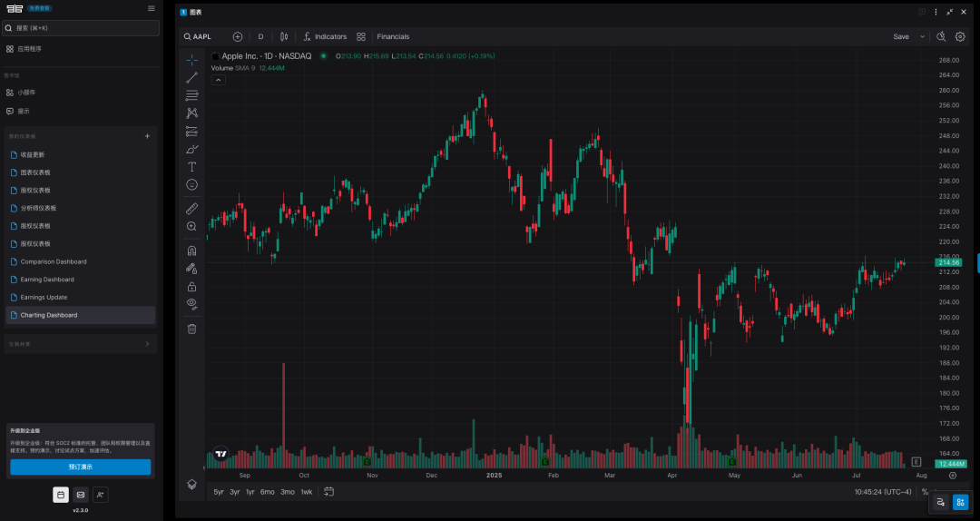The height and width of the screenshot is (521, 980).
Task: Select the trend line drawing tool
Action: pyautogui.click(x=191, y=78)
